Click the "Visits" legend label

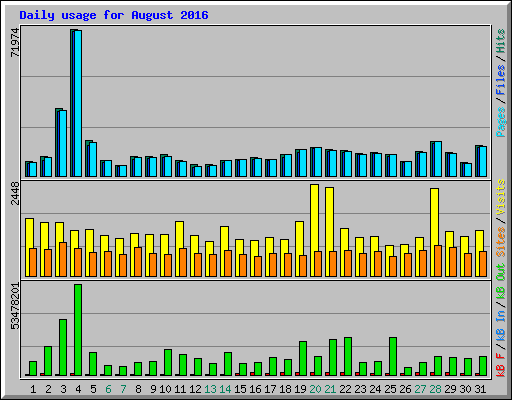pyautogui.click(x=501, y=197)
